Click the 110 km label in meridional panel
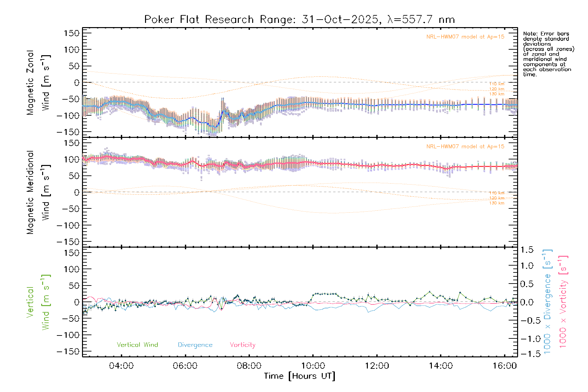 [497, 193]
